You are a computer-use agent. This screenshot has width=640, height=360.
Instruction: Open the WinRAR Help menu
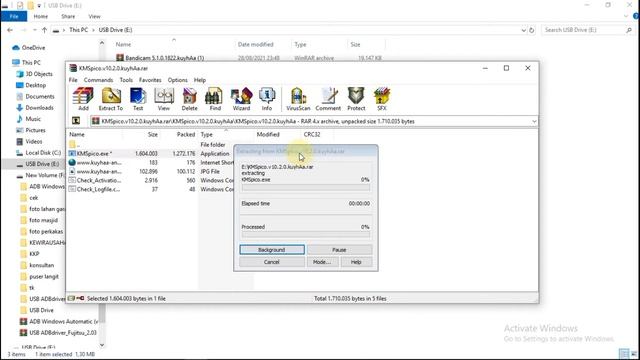[x=200, y=80]
